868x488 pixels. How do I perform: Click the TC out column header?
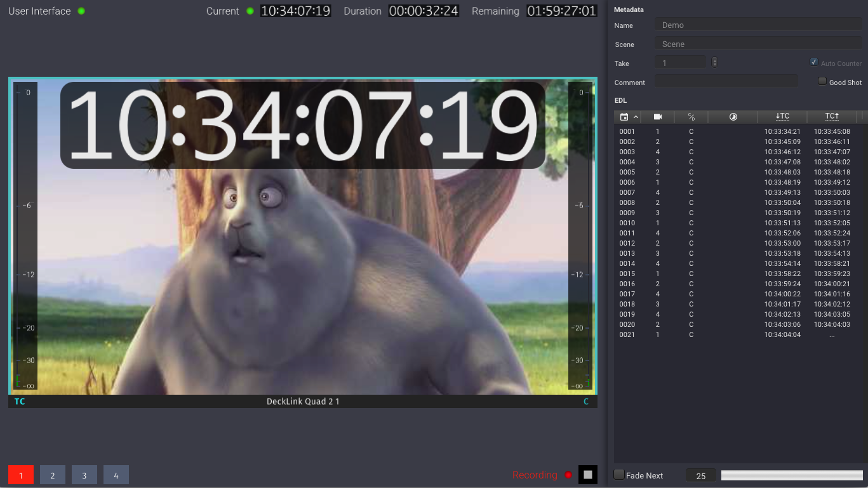point(832,117)
